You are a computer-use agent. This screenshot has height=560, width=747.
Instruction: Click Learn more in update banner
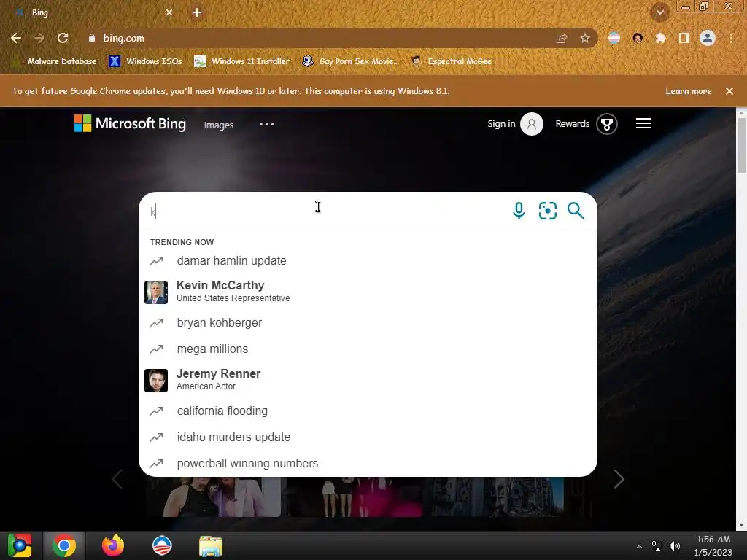tap(689, 91)
